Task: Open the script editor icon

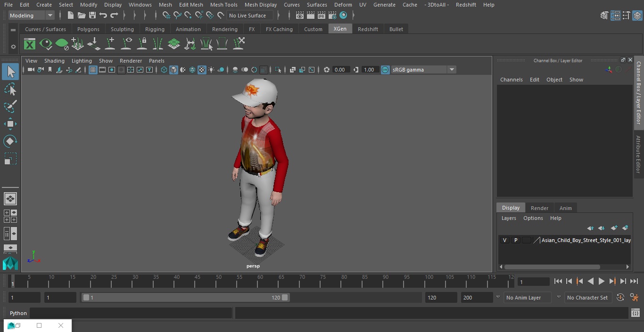Action: pyautogui.click(x=636, y=313)
